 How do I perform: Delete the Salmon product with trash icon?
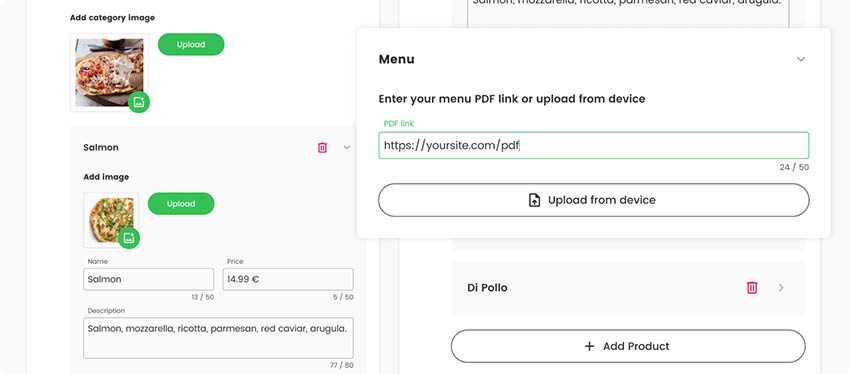coord(322,147)
